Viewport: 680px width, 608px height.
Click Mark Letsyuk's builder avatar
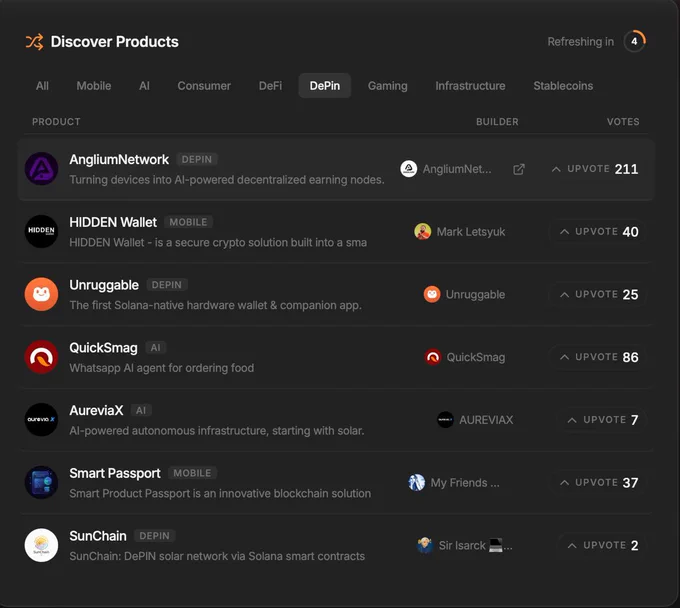[x=422, y=232]
